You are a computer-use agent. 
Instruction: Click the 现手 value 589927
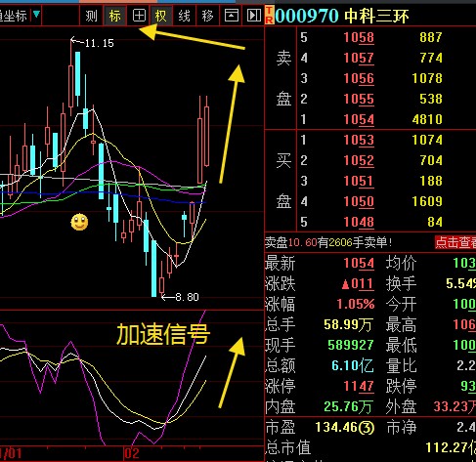click(351, 345)
